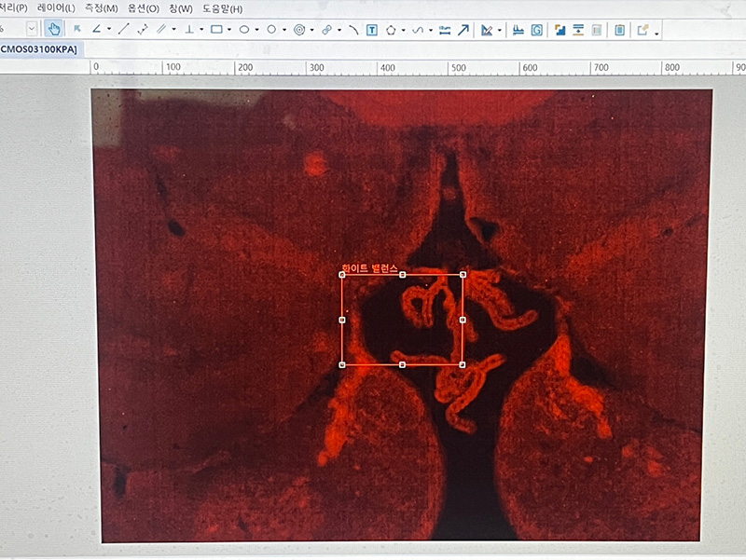Image resolution: width=746 pixels, height=560 pixels.
Task: Click the top-left handle of white balance box
Action: (342, 276)
